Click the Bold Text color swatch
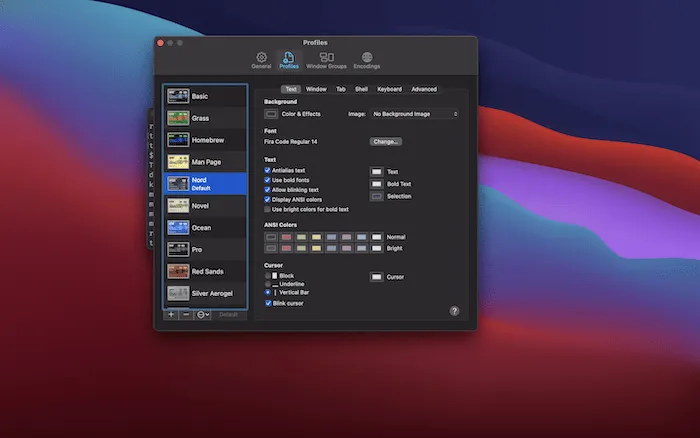700x438 pixels. tap(376, 184)
